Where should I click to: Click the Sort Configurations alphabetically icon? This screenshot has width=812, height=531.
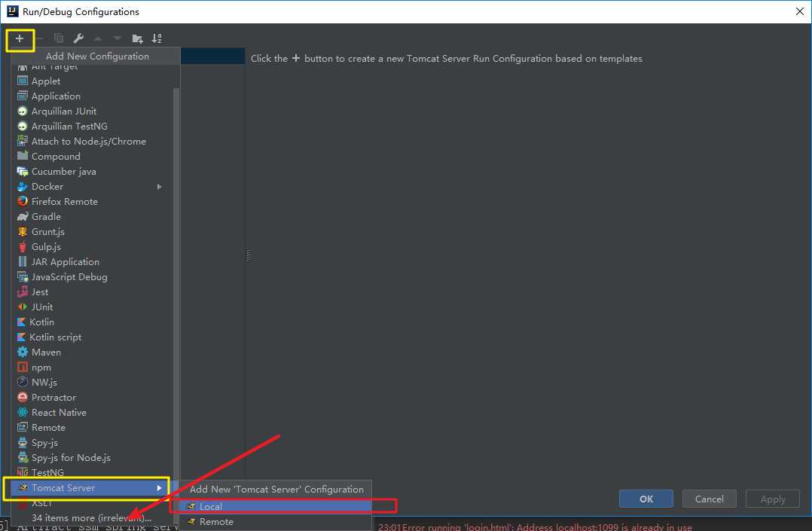157,38
